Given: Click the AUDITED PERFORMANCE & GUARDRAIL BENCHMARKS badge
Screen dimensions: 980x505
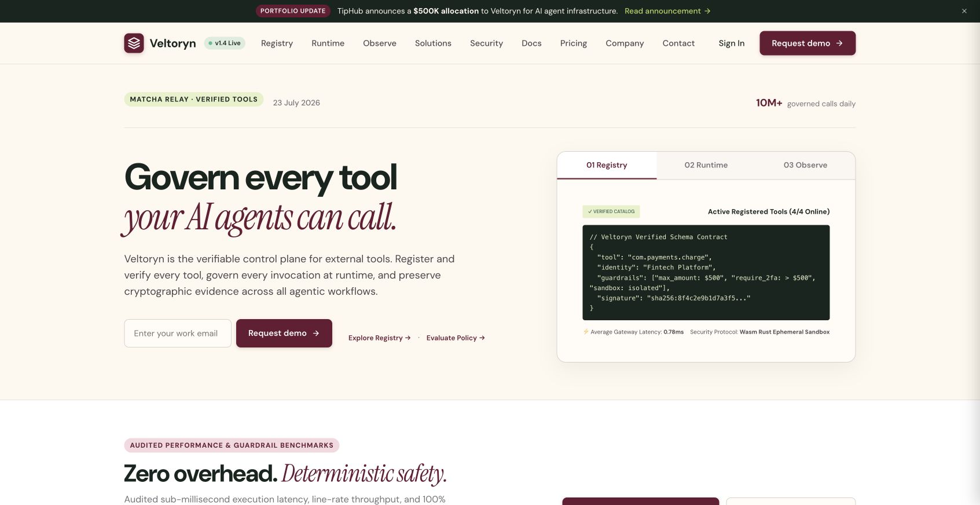Looking at the screenshot, I should (x=232, y=445).
